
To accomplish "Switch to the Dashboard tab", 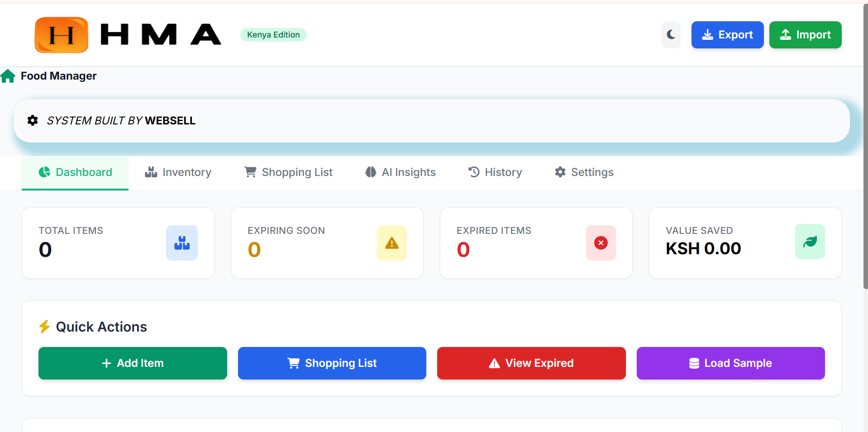I will click(x=75, y=172).
